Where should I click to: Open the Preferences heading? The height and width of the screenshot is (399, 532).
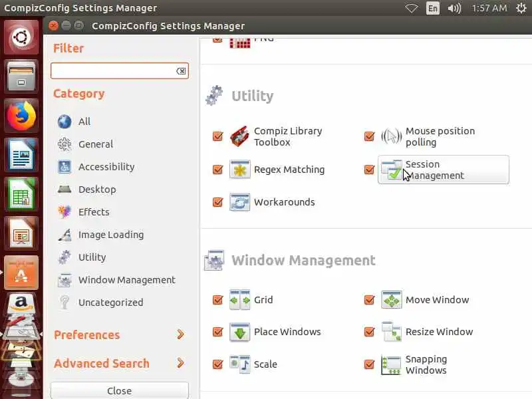87,335
